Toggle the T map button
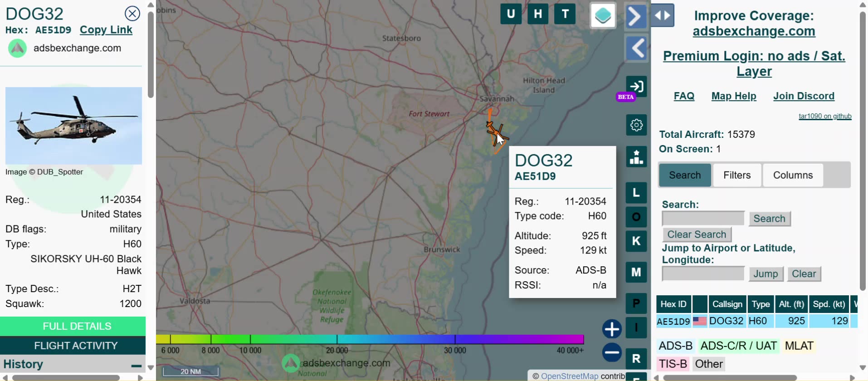Screen dimensions: 868x381 tap(565, 14)
